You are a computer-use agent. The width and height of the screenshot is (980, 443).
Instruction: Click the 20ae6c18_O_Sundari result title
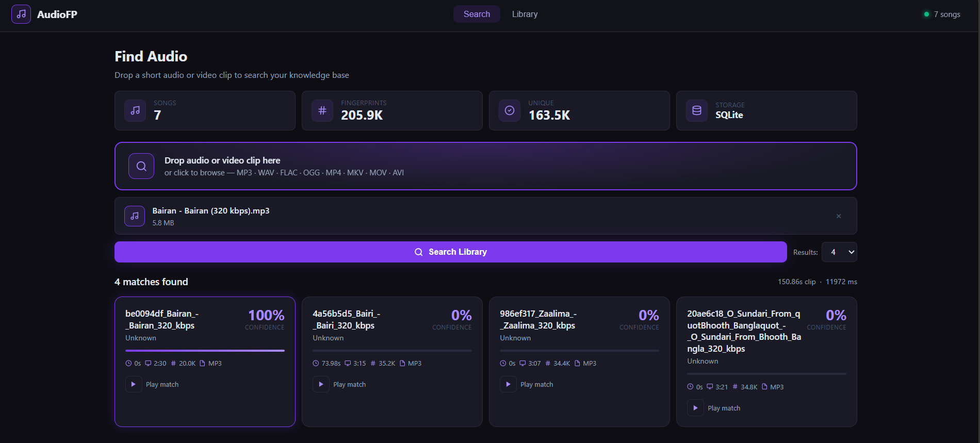(744, 331)
